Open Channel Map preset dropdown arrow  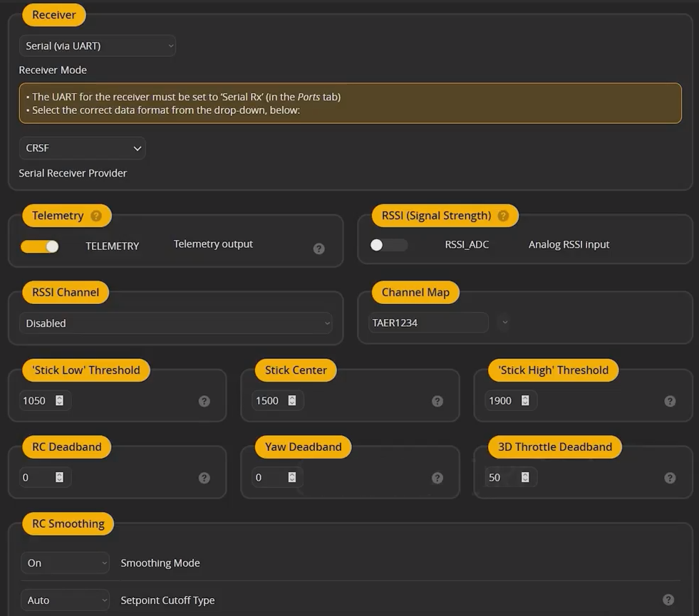[x=504, y=323]
